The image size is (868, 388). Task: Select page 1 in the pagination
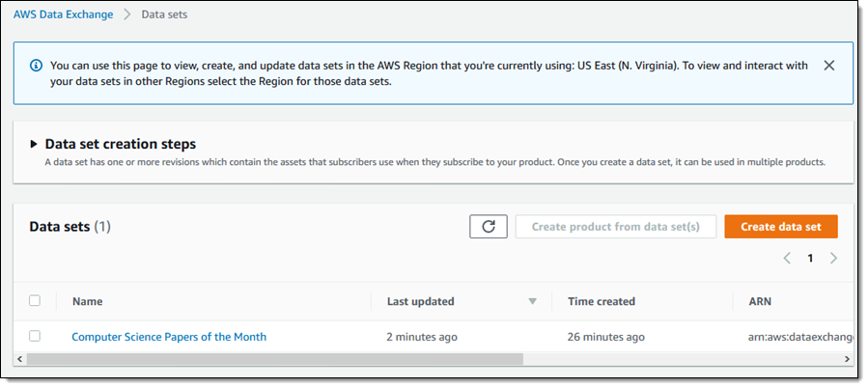click(x=811, y=259)
